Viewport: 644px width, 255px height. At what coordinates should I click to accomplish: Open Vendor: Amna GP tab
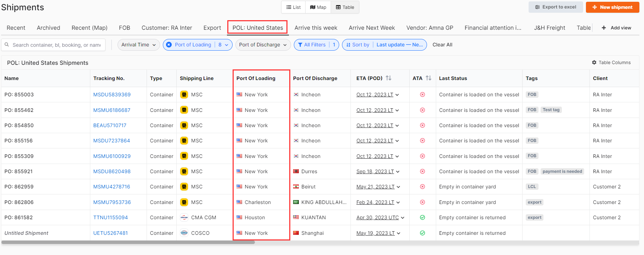pyautogui.click(x=430, y=28)
